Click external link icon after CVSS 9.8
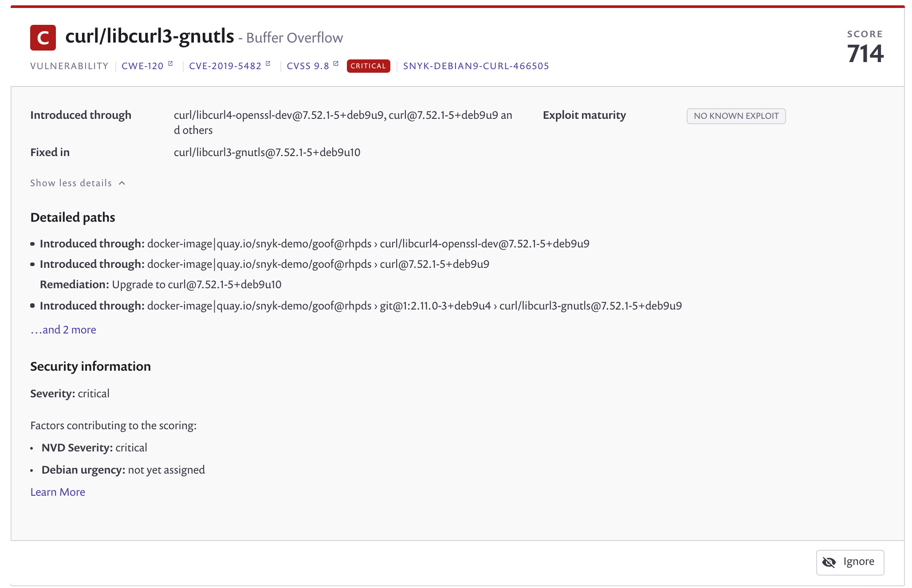 [336, 64]
